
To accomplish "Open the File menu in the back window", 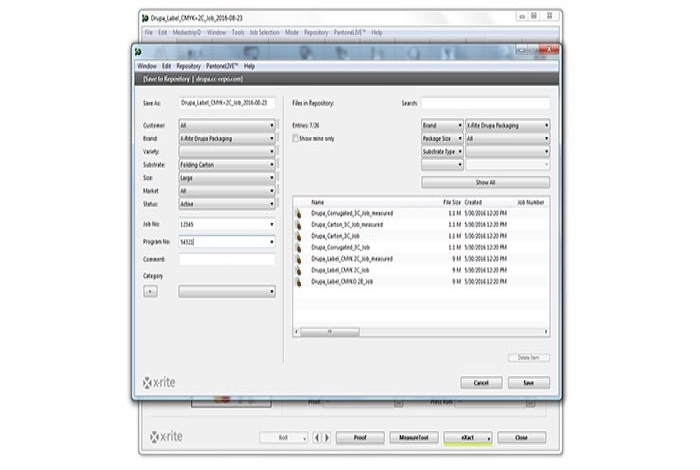I will pyautogui.click(x=149, y=33).
